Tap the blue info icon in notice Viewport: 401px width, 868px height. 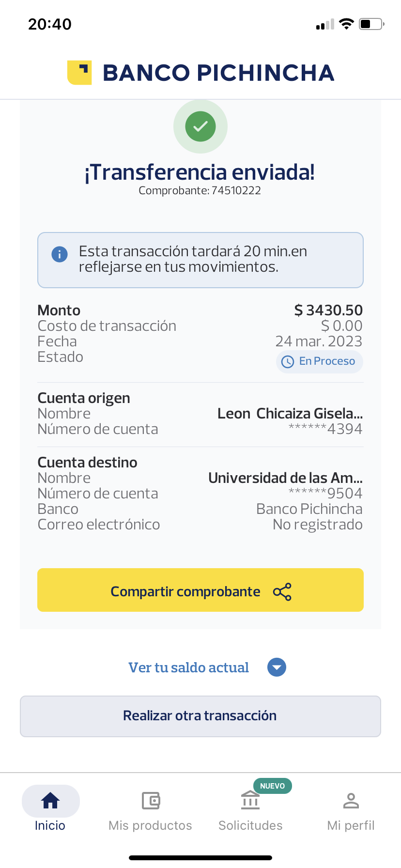[x=60, y=254]
